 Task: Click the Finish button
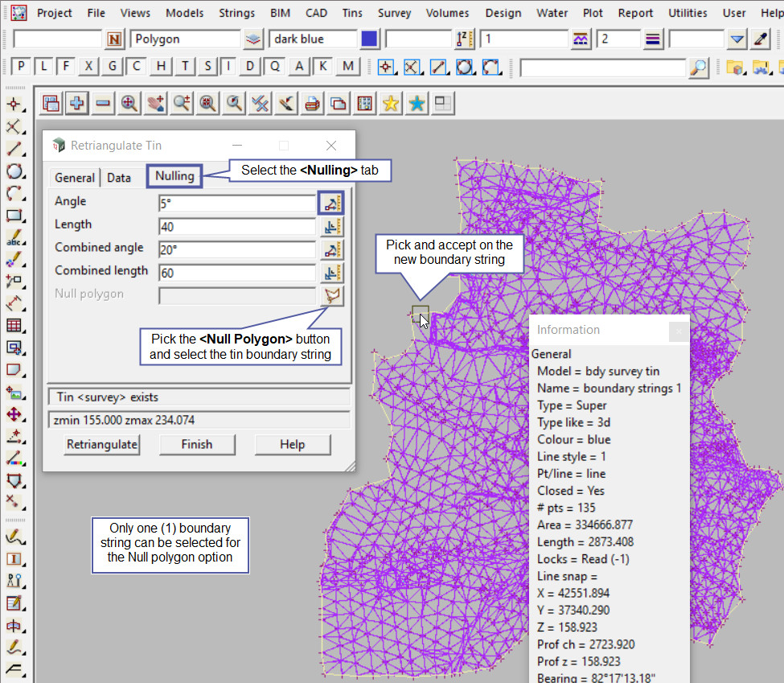click(197, 444)
